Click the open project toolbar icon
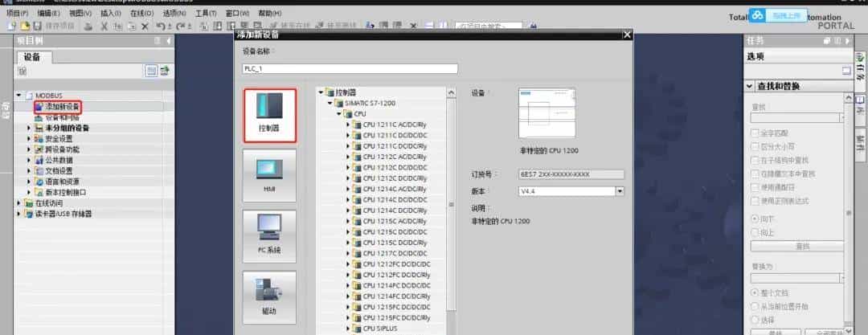This screenshot has height=335, width=868. coord(25,26)
